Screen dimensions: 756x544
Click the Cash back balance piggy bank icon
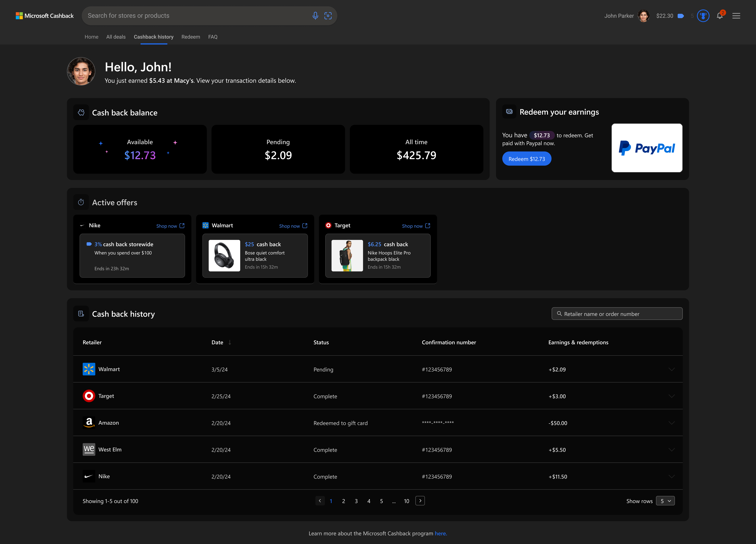pyautogui.click(x=81, y=112)
